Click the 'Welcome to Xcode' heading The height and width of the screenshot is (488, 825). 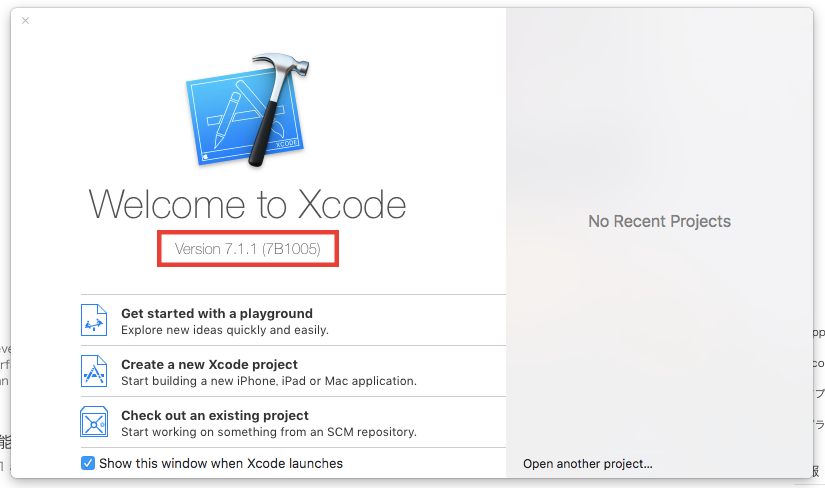(x=247, y=204)
